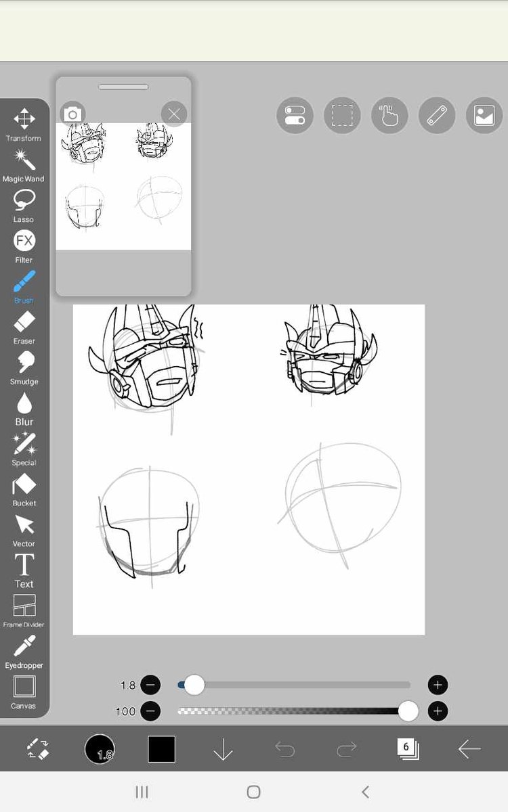Image resolution: width=508 pixels, height=812 pixels.
Task: Click the opacity slider handle
Action: coord(408,711)
